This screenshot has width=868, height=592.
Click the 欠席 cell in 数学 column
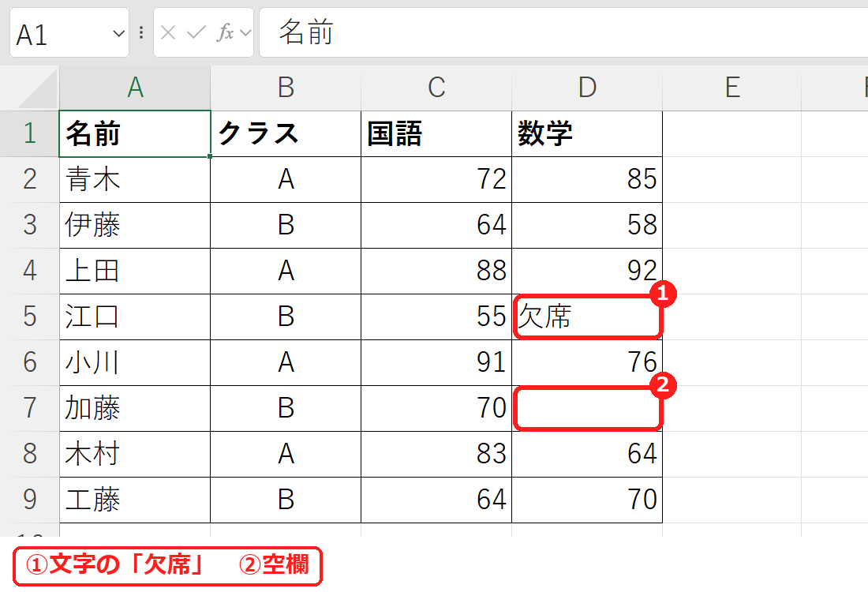[587, 317]
